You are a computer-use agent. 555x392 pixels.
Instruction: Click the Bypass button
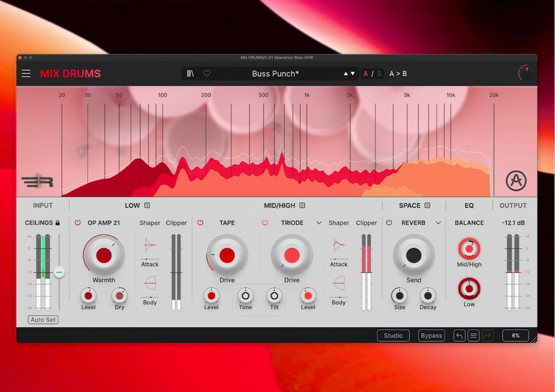tap(431, 335)
